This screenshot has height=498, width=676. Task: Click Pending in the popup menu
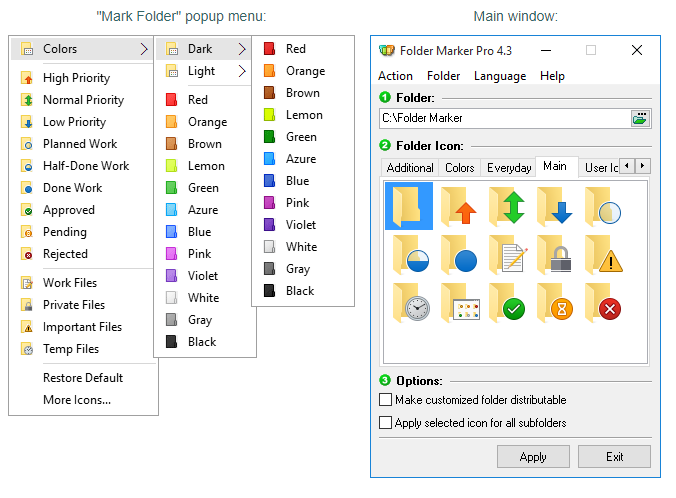click(82, 232)
